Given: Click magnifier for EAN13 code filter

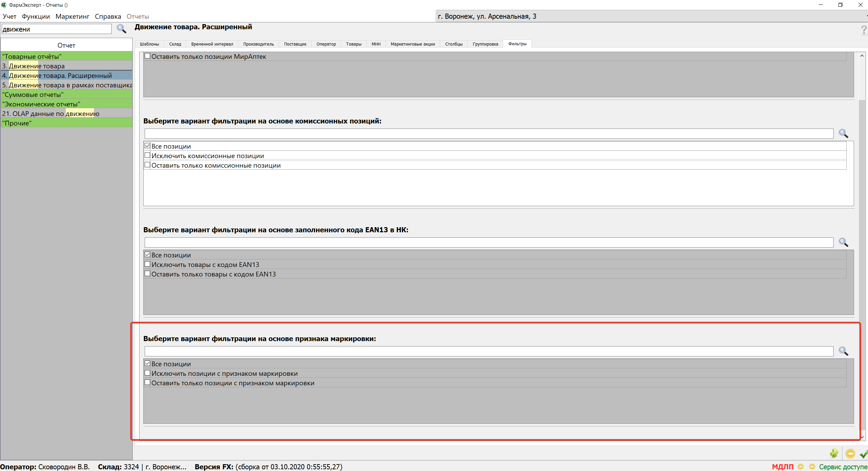Looking at the screenshot, I should pyautogui.click(x=843, y=242).
